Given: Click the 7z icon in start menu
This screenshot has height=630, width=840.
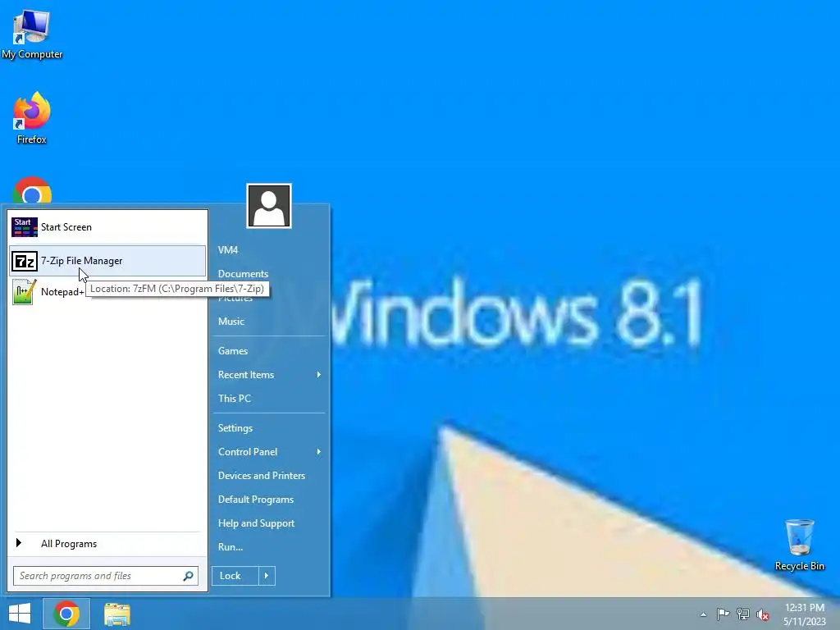Looking at the screenshot, I should pos(24,261).
